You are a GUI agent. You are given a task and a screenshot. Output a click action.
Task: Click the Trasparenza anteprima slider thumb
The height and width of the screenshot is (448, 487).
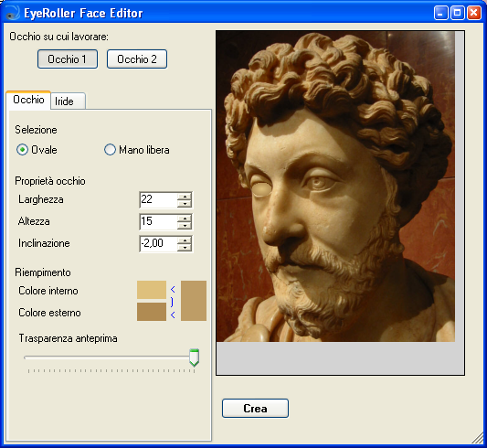(x=194, y=357)
